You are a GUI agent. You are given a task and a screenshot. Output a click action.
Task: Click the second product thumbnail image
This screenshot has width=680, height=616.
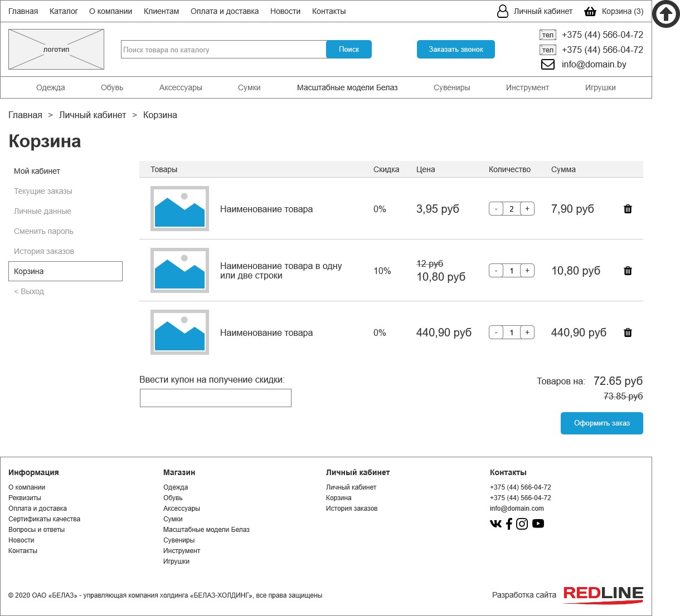pyautogui.click(x=179, y=271)
